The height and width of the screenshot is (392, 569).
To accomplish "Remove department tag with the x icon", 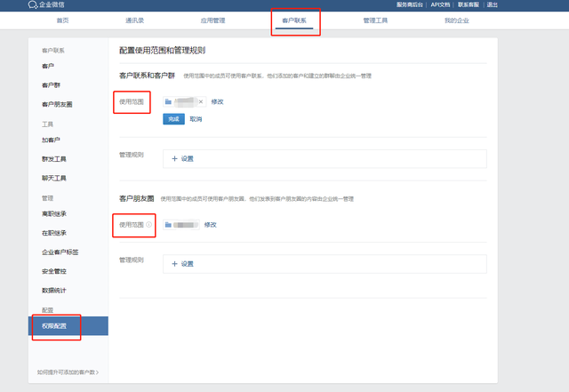I will (201, 102).
